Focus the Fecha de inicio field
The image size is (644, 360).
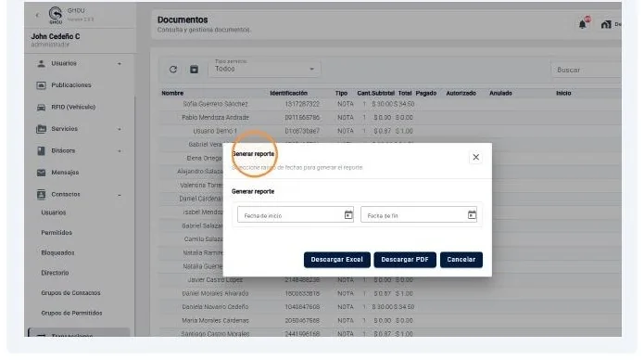click(296, 214)
